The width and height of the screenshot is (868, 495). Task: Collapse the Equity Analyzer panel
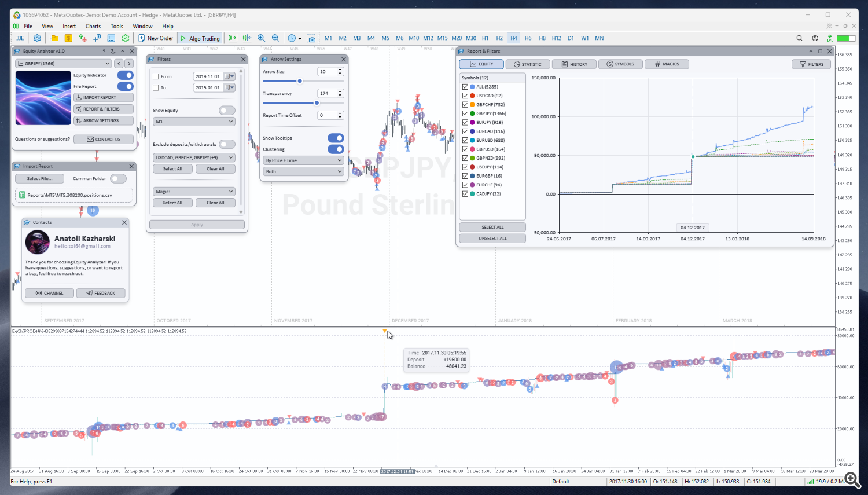click(123, 51)
